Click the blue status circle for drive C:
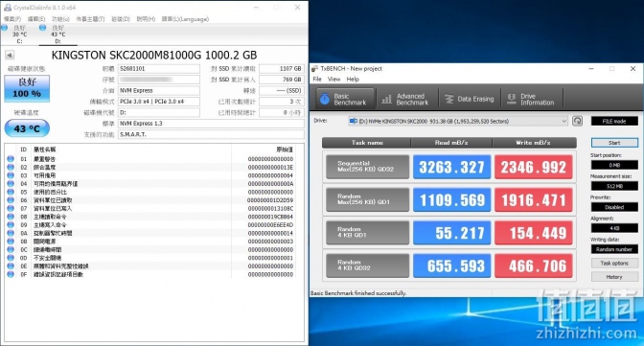Viewport: 644px width, 346px height. coord(5,28)
